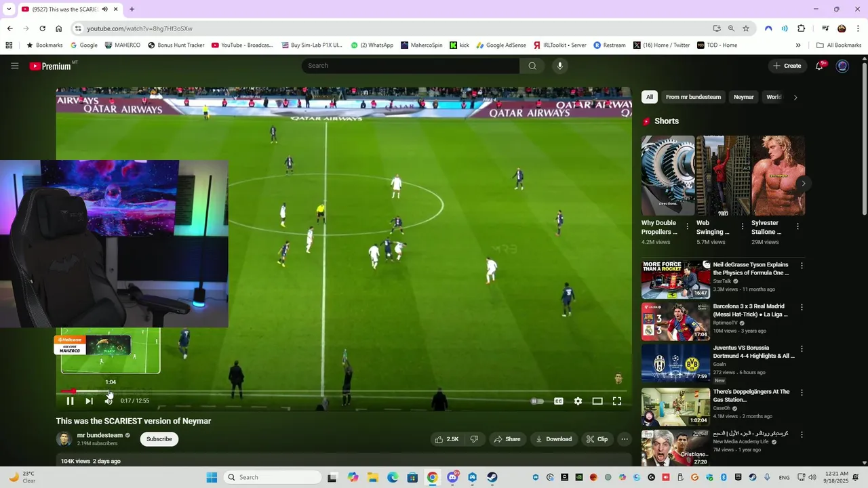Open mr bundesteam channel avatar
The height and width of the screenshot is (488, 868).
click(64, 439)
